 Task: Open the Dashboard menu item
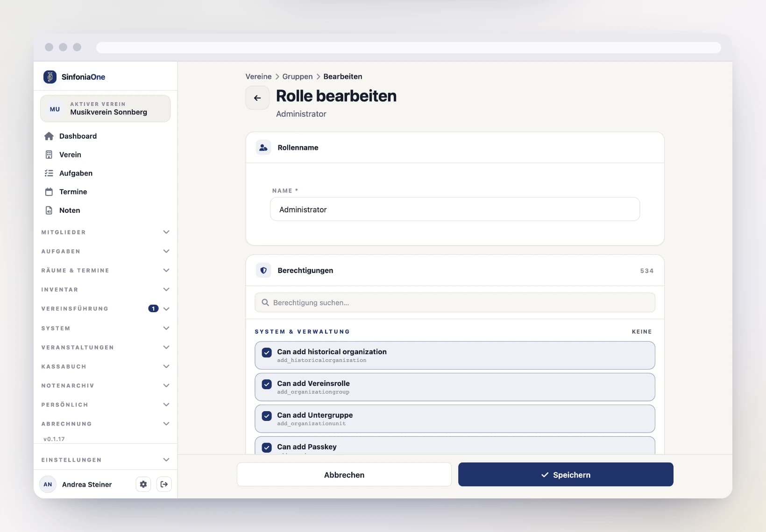106,136
